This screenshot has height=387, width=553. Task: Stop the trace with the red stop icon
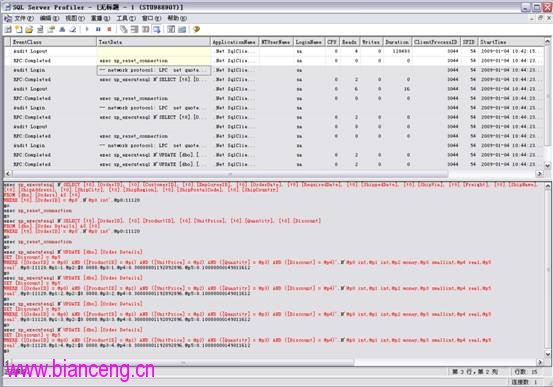[x=109, y=29]
